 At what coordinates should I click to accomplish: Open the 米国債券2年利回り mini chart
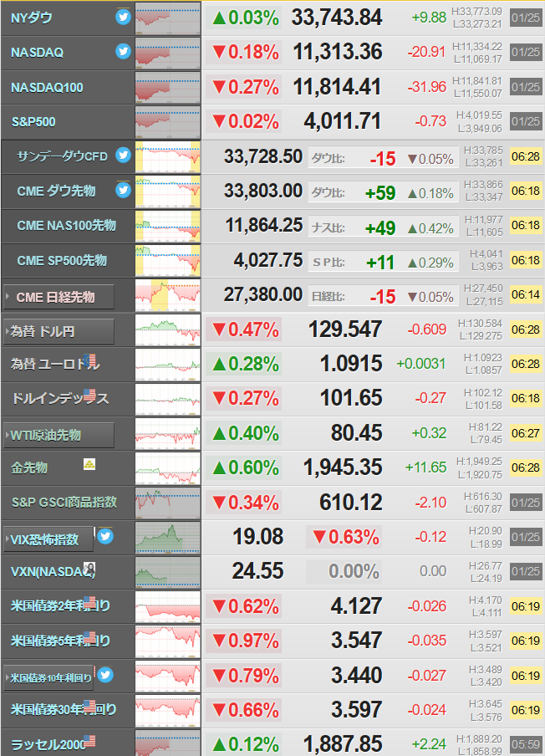pyautogui.click(x=168, y=606)
